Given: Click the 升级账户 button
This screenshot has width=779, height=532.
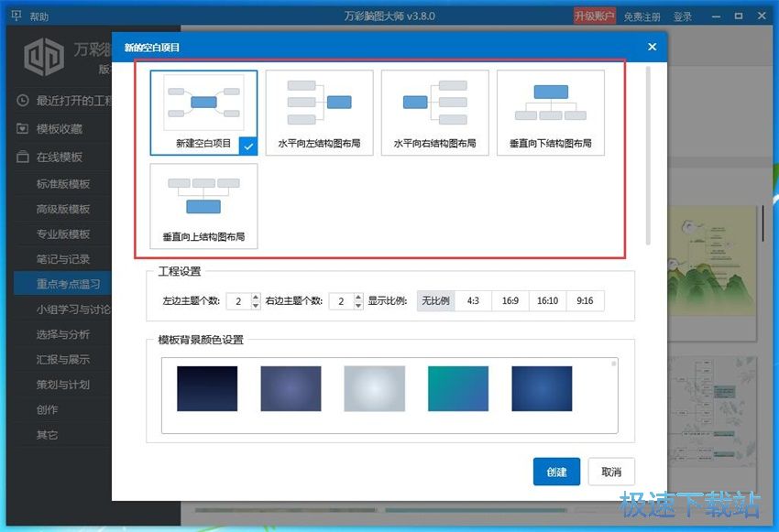Looking at the screenshot, I should [595, 16].
